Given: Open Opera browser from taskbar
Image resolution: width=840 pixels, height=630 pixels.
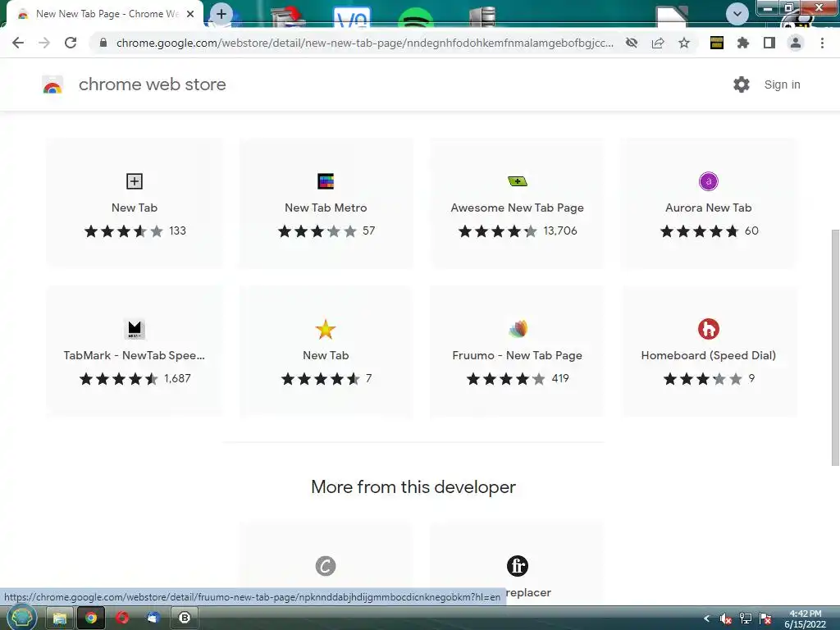Looking at the screenshot, I should [122, 619].
